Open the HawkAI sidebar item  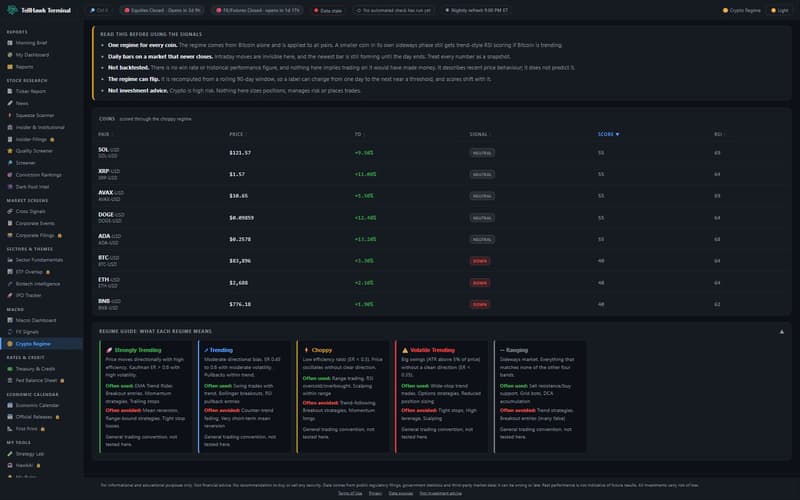(x=41, y=465)
